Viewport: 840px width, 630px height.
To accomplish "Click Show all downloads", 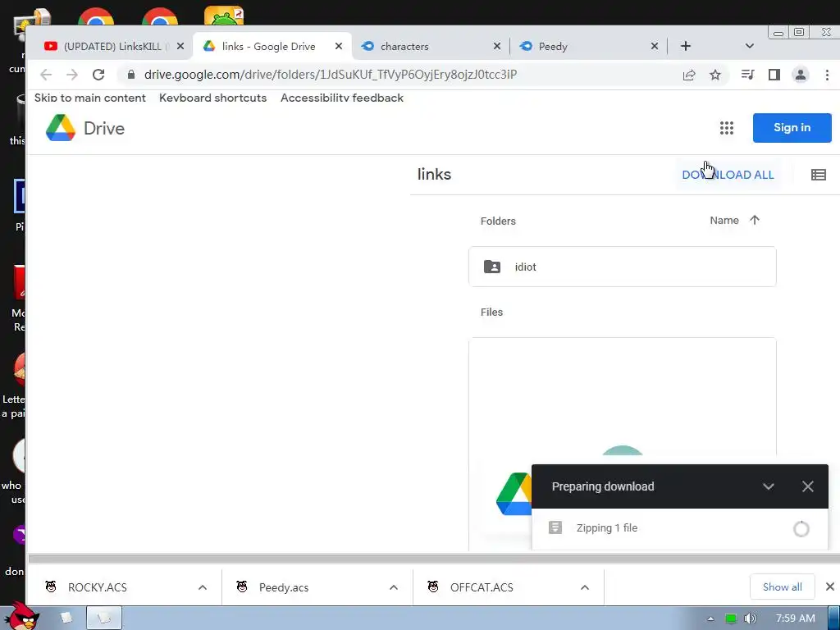I will coord(782,587).
